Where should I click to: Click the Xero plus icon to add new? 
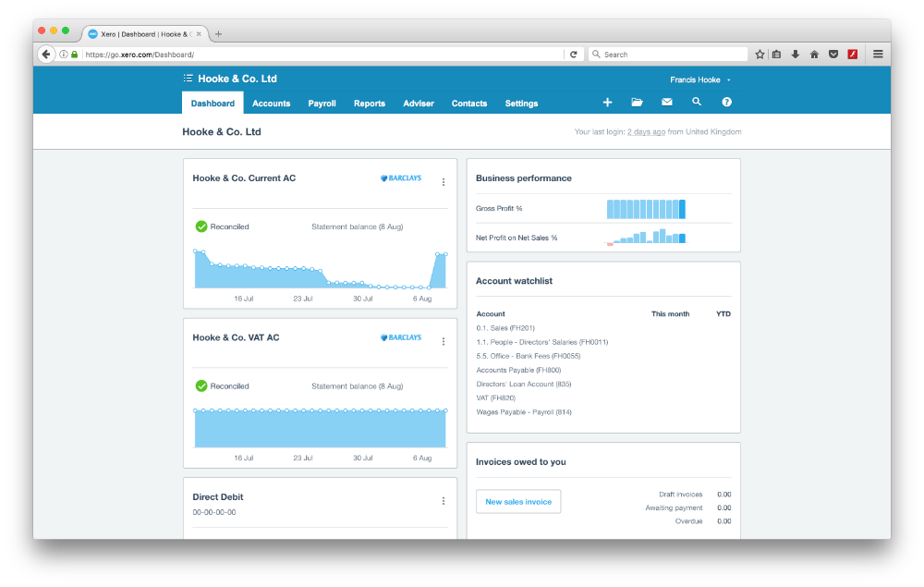pyautogui.click(x=608, y=102)
